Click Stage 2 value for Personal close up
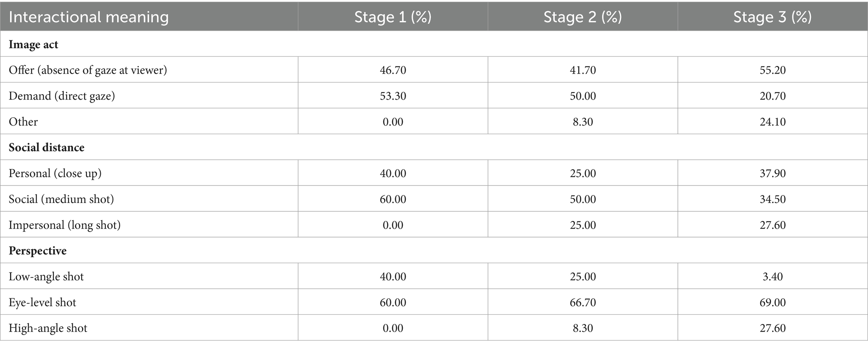 [x=582, y=173]
